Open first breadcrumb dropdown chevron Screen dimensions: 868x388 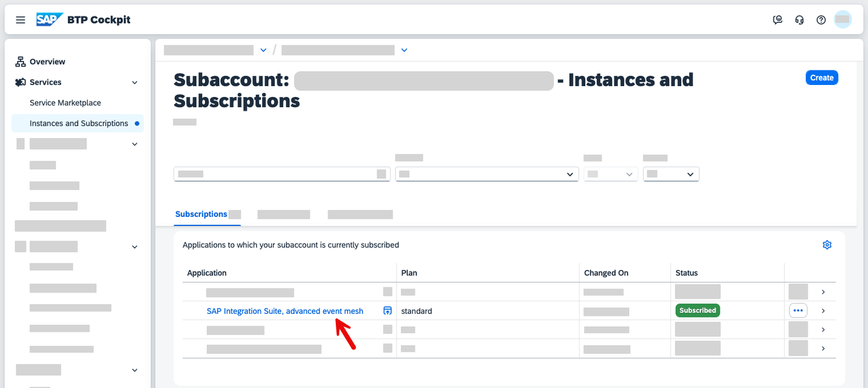(x=263, y=50)
